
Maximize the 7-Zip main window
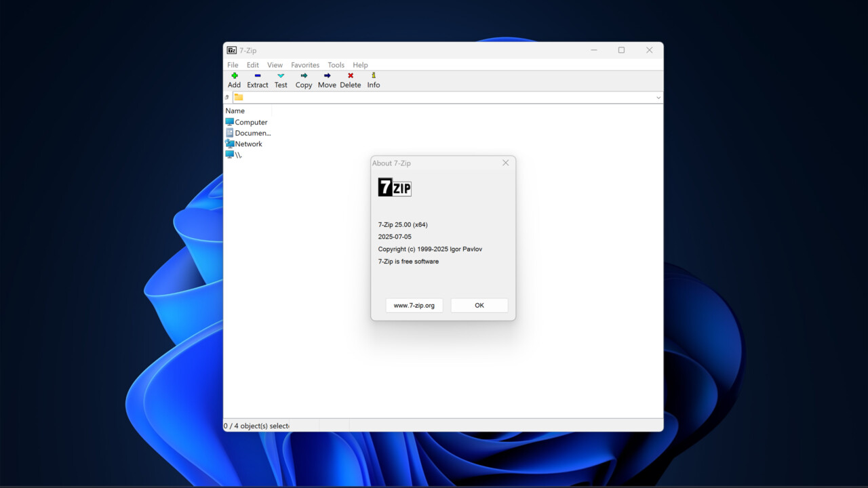pos(621,50)
